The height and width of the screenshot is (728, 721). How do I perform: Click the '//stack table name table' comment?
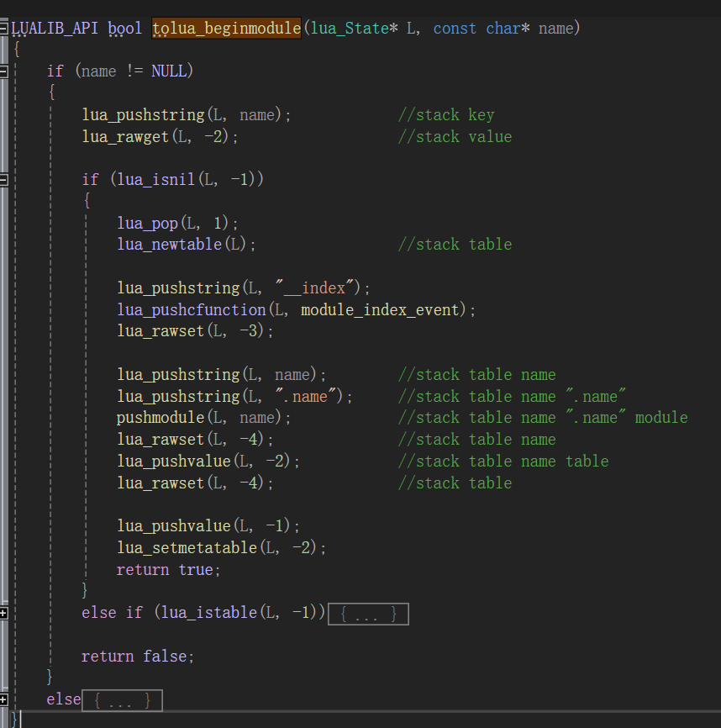coord(503,461)
